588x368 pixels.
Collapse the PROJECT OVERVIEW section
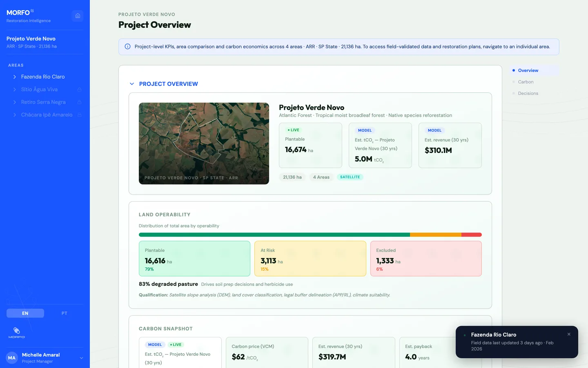[x=132, y=84]
